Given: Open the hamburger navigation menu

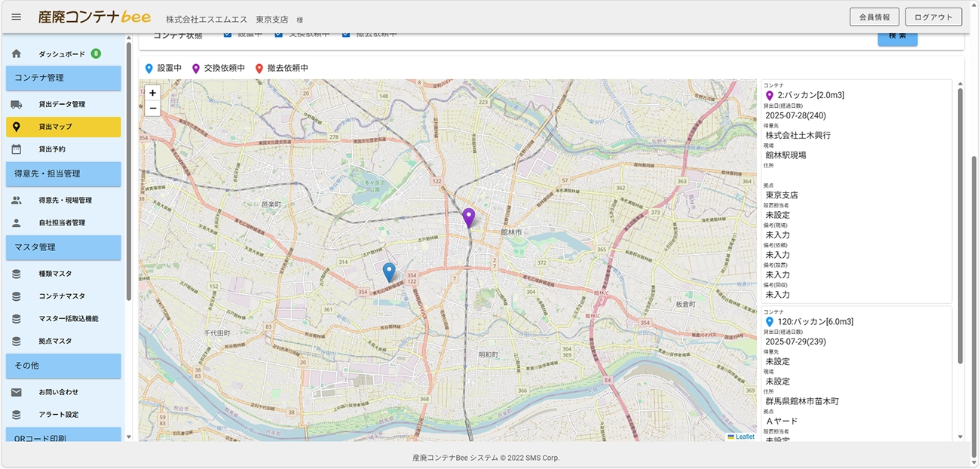Looking at the screenshot, I should [x=17, y=17].
